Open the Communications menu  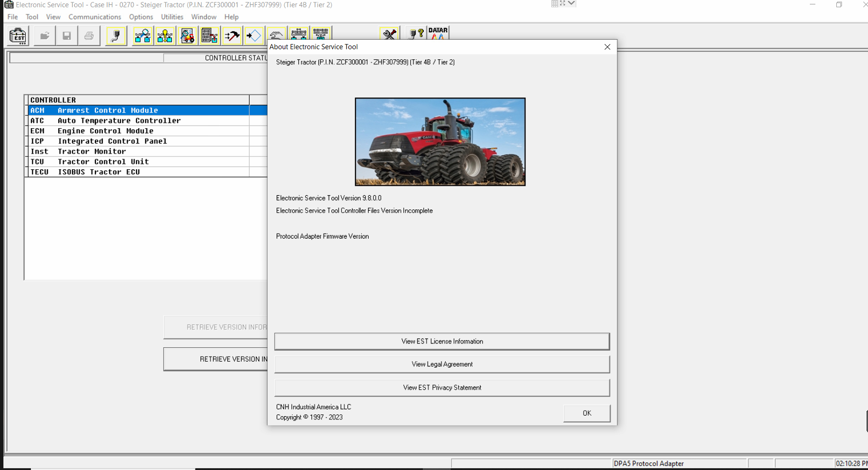click(95, 17)
